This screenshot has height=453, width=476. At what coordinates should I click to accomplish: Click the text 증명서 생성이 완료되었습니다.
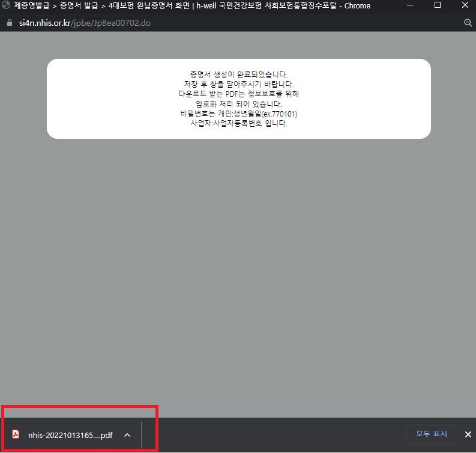pos(239,74)
